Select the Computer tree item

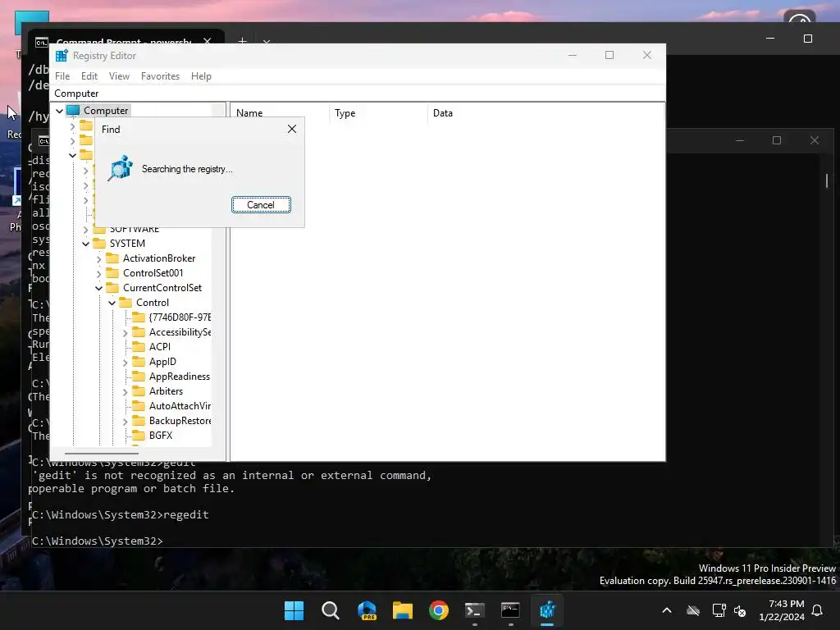(x=106, y=111)
